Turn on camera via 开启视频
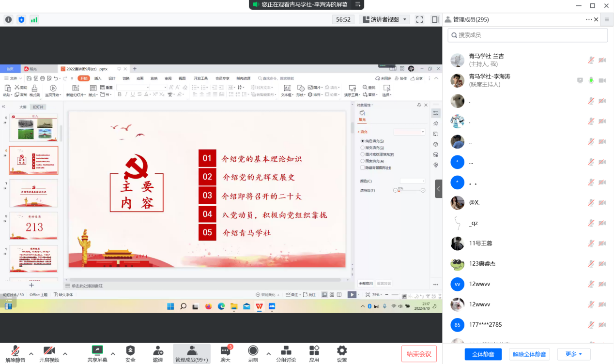614x364 pixels. (x=49, y=351)
